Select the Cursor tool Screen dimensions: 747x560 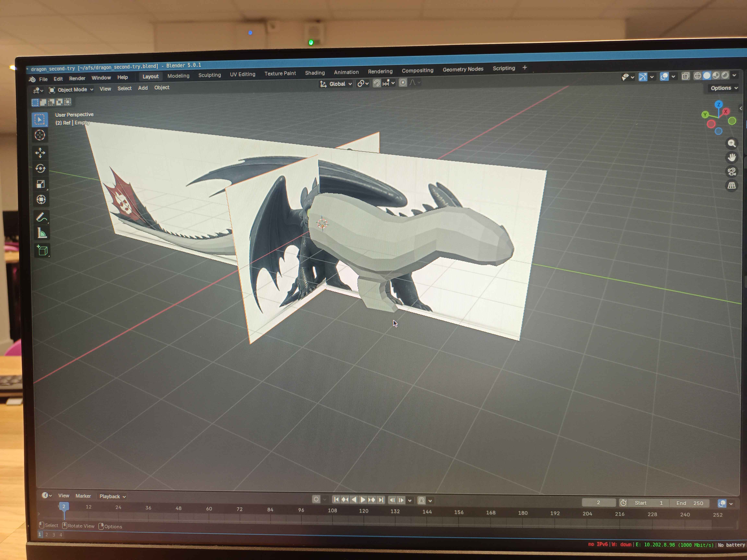pos(40,135)
